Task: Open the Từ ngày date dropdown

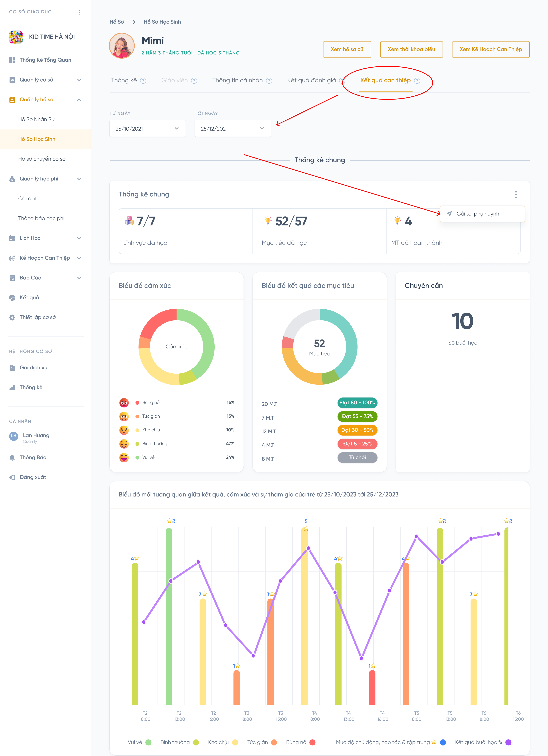Action: (x=147, y=128)
